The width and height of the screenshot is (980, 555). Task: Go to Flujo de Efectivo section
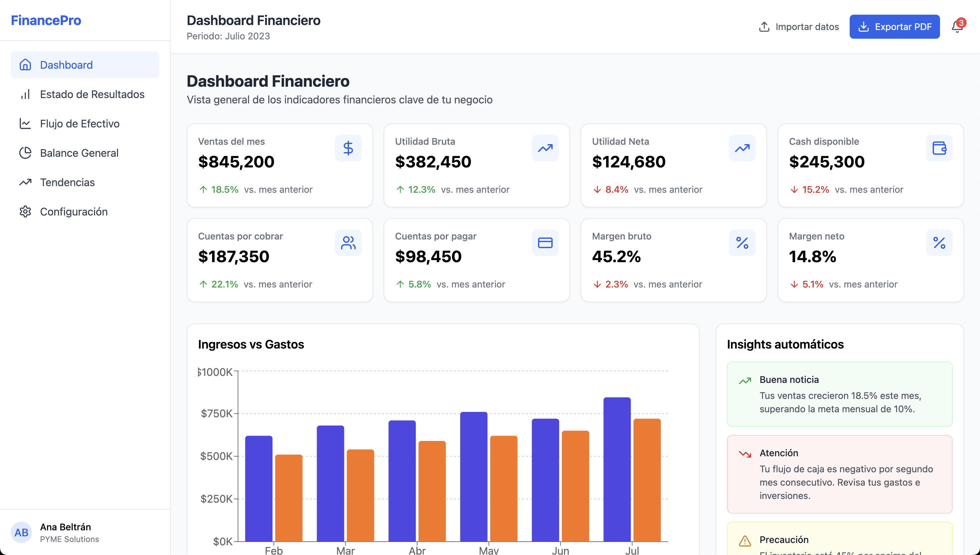(80, 123)
